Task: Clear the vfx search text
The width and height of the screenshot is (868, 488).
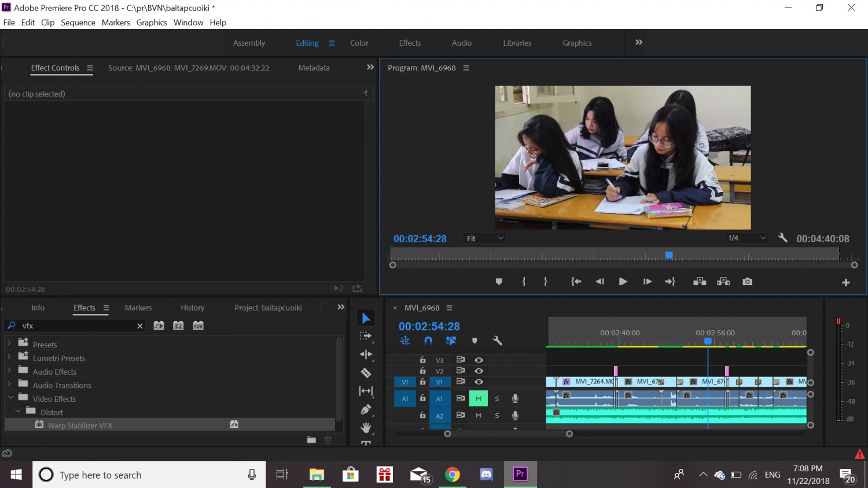Action: click(x=139, y=326)
